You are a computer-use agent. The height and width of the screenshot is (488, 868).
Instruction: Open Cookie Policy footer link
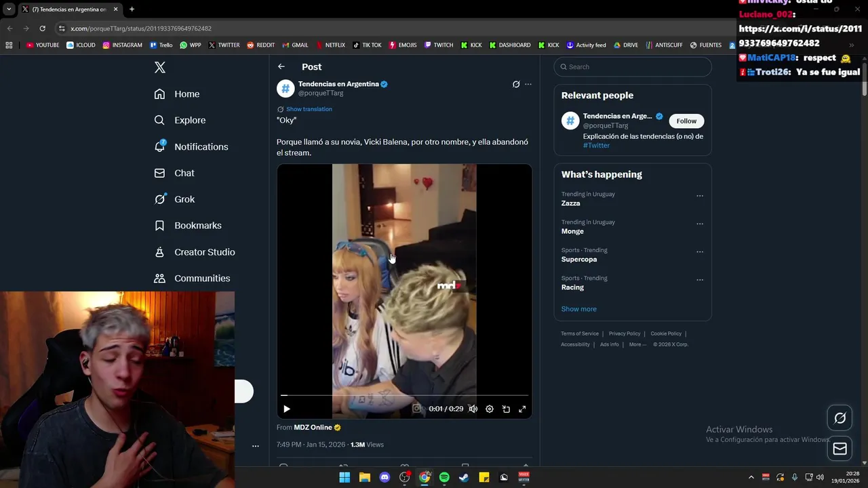tap(666, 333)
